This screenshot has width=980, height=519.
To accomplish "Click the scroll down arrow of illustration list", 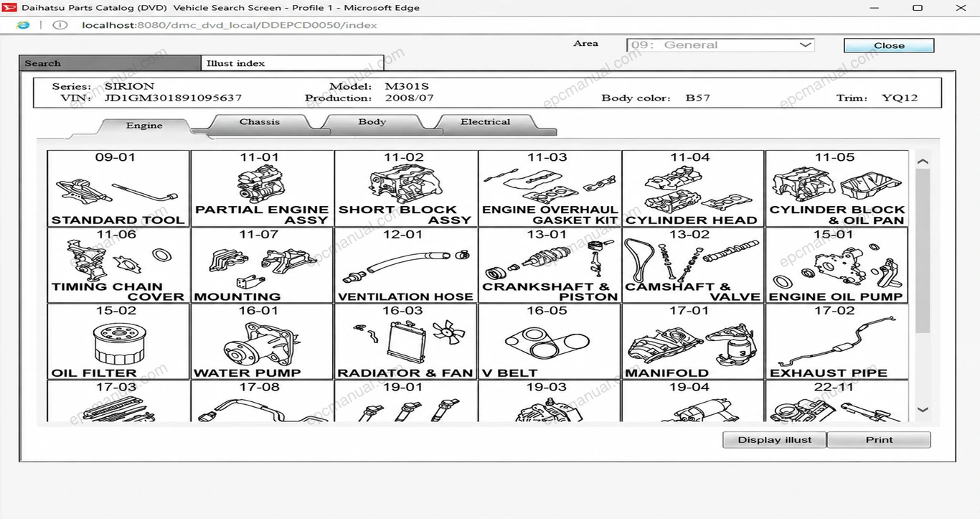I will (x=923, y=410).
